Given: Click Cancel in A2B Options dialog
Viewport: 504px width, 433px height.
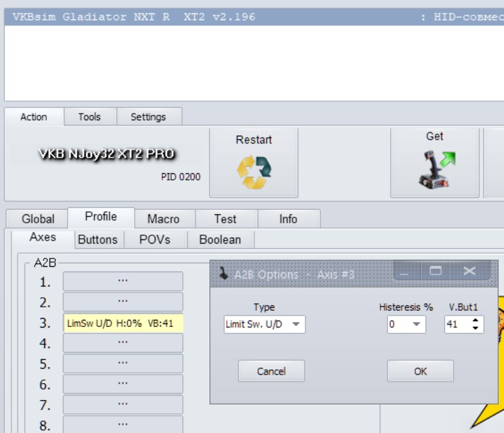Looking at the screenshot, I should pyautogui.click(x=271, y=371).
